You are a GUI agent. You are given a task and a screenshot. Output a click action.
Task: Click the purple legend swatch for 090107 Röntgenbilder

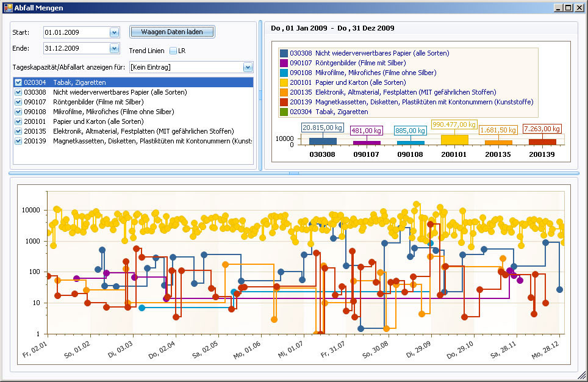(x=283, y=63)
